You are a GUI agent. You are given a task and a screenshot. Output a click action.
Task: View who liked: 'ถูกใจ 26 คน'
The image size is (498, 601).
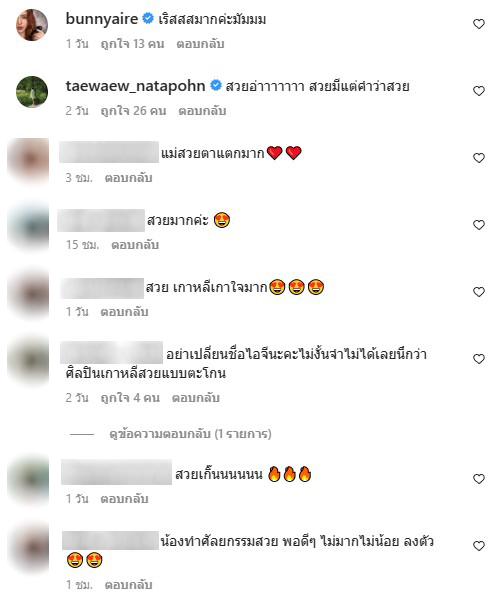tap(133, 111)
